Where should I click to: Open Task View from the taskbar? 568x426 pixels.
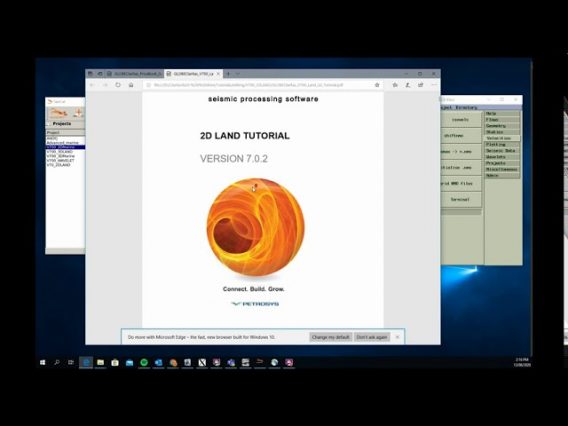[x=71, y=362]
